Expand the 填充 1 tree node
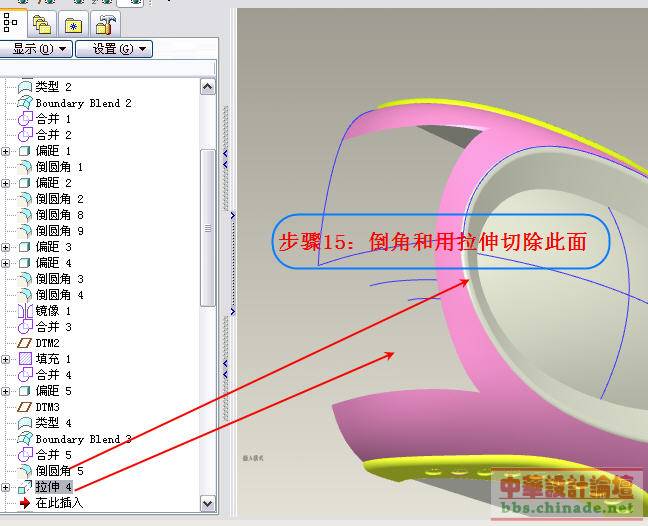Image resolution: width=648 pixels, height=526 pixels. point(5,359)
